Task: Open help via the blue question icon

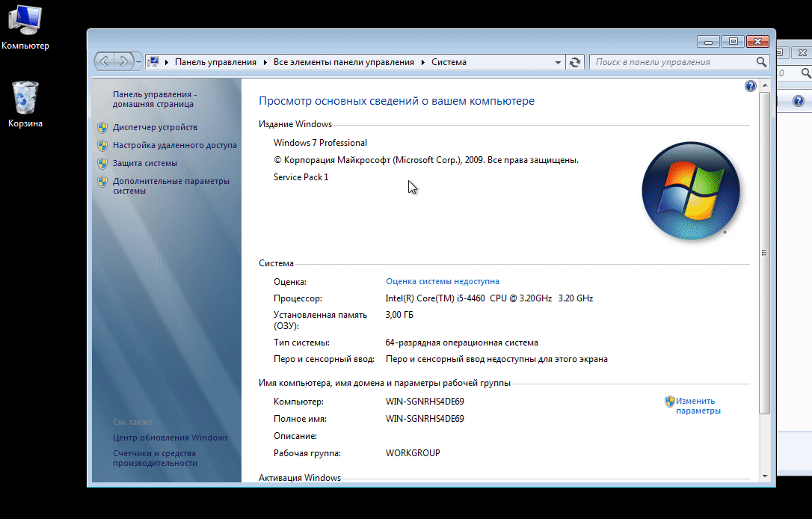Action: click(x=751, y=86)
